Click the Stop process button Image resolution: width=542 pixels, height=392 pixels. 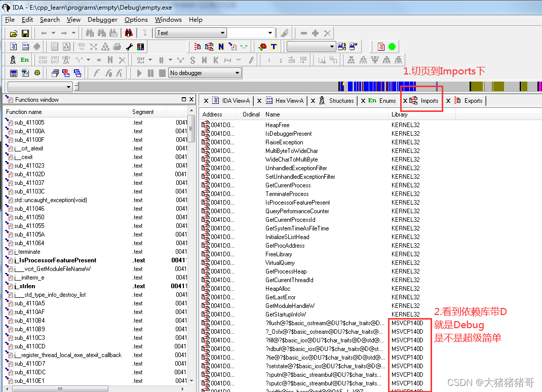click(162, 73)
